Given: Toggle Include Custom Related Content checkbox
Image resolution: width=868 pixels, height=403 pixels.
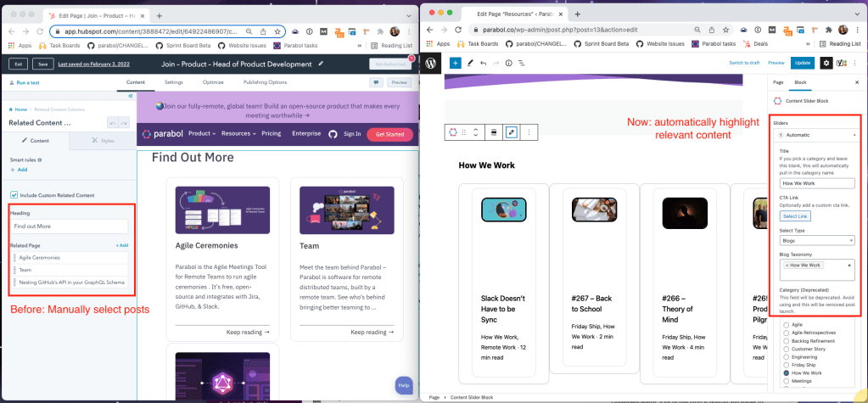Looking at the screenshot, I should tap(14, 195).
